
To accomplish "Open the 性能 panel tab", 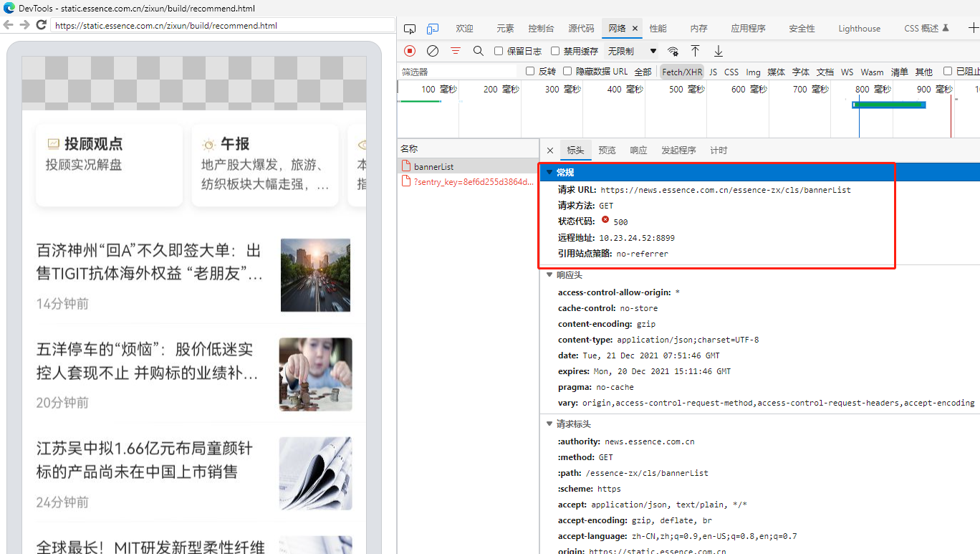I will [658, 29].
